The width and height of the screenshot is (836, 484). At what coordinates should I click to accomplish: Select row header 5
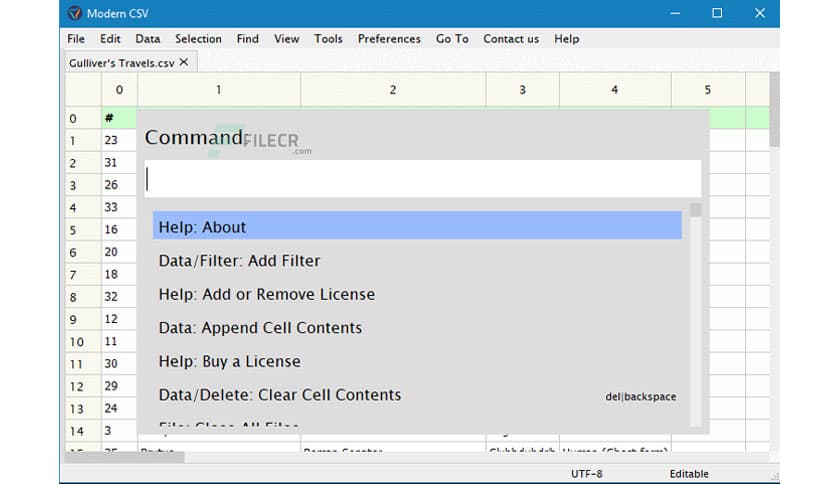(x=73, y=230)
